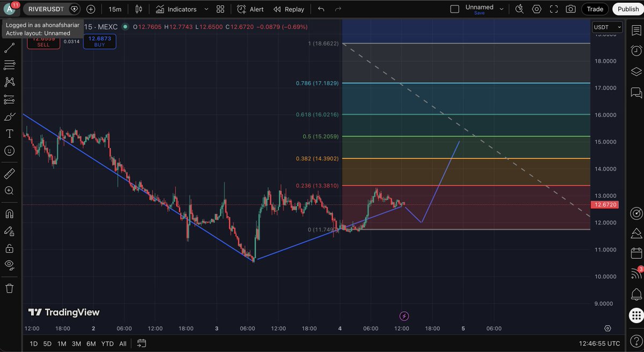
Task: Open the quick search icon
Action: (519, 9)
